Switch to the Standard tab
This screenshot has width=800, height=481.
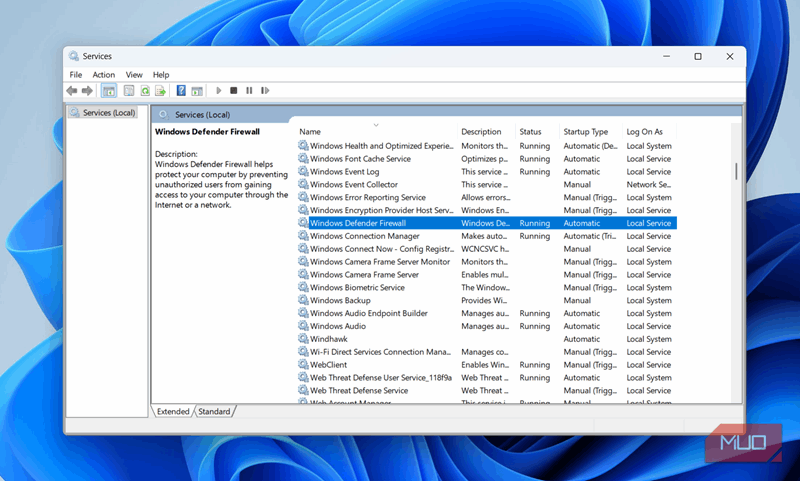pyautogui.click(x=214, y=411)
